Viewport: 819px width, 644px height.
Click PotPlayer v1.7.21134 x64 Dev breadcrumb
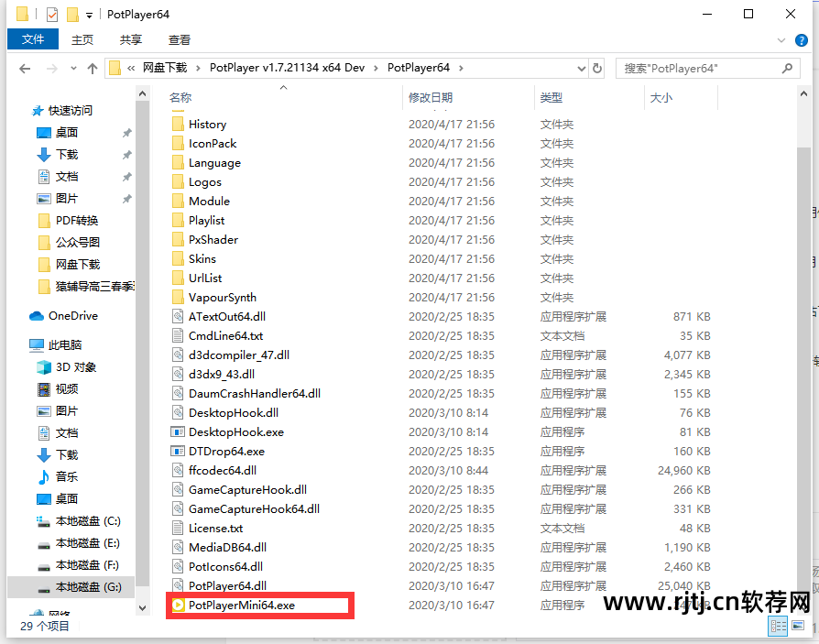287,68
